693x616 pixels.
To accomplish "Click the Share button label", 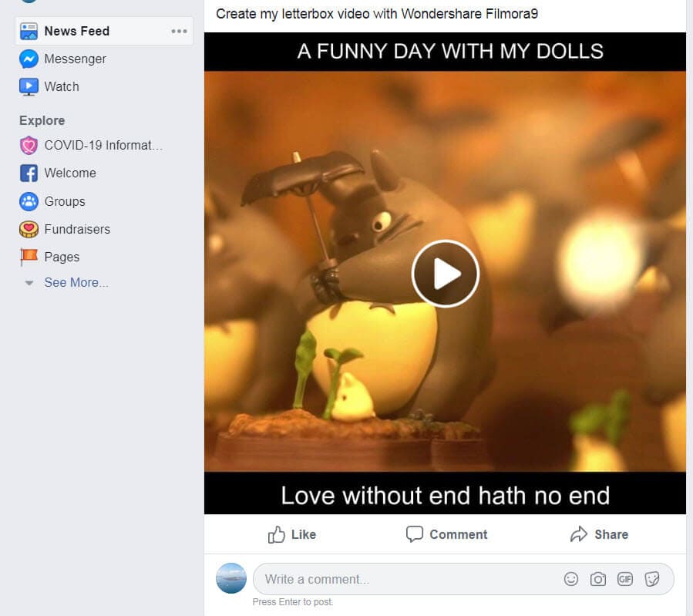I will (x=611, y=535).
